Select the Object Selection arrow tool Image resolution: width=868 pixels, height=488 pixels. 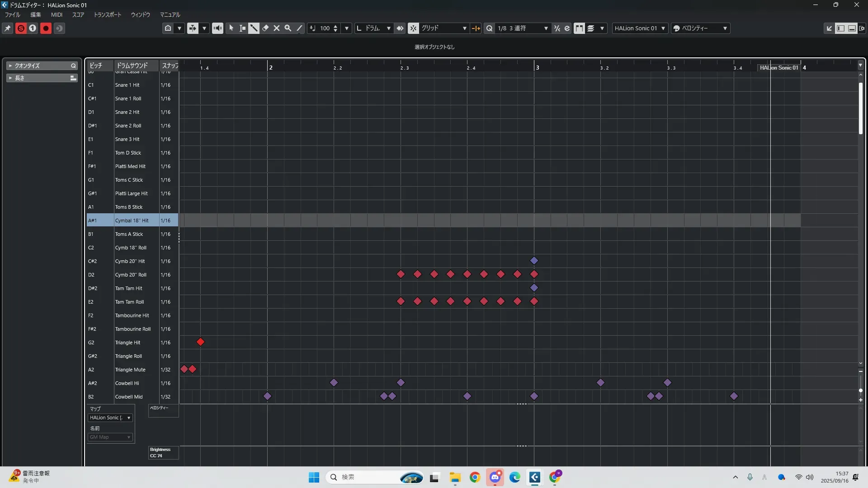(231, 28)
